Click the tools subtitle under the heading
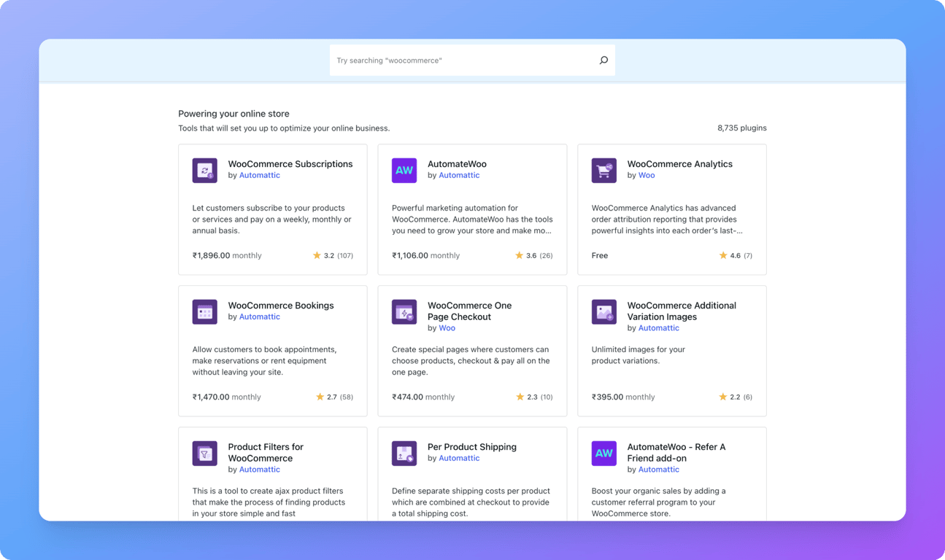Viewport: 945px width, 560px height. pyautogui.click(x=284, y=128)
